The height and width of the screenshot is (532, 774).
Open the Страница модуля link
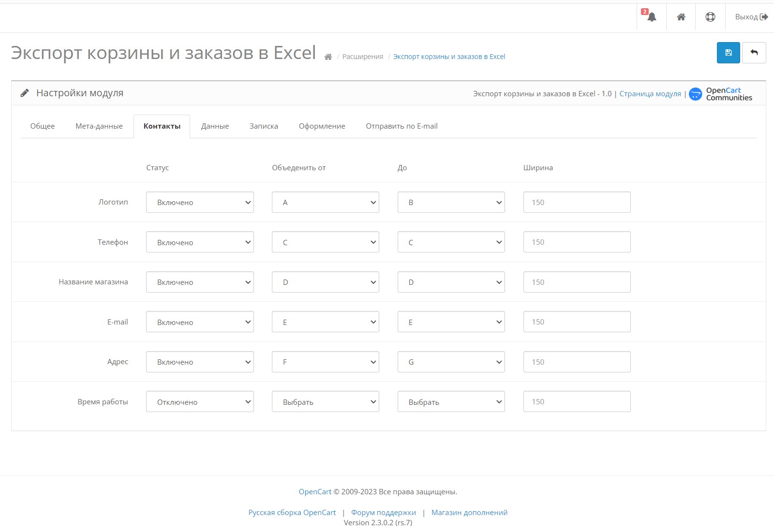[x=650, y=94]
